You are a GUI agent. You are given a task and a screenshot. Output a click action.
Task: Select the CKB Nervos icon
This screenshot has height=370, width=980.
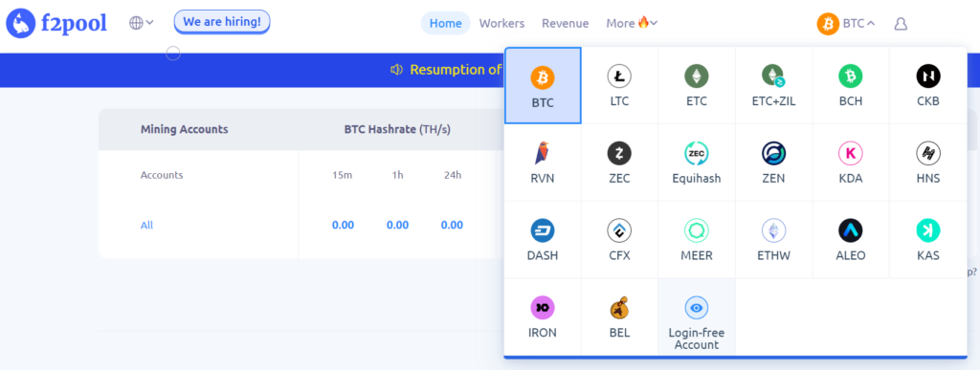928,76
